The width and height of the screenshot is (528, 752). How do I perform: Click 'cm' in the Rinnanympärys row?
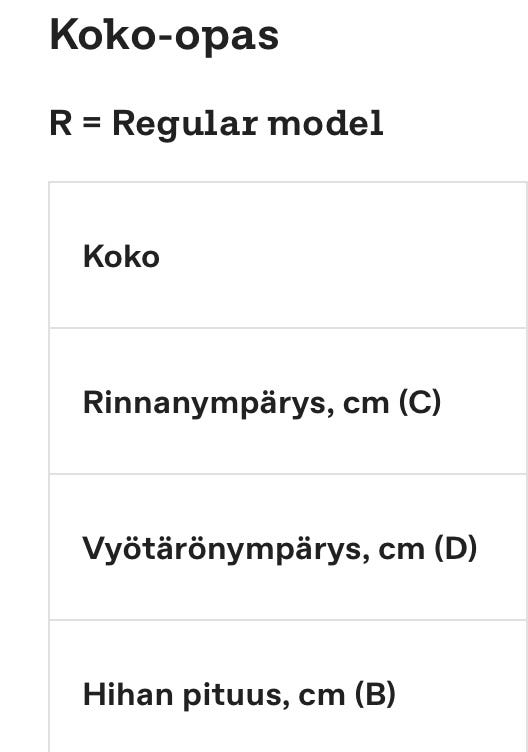tap(366, 404)
